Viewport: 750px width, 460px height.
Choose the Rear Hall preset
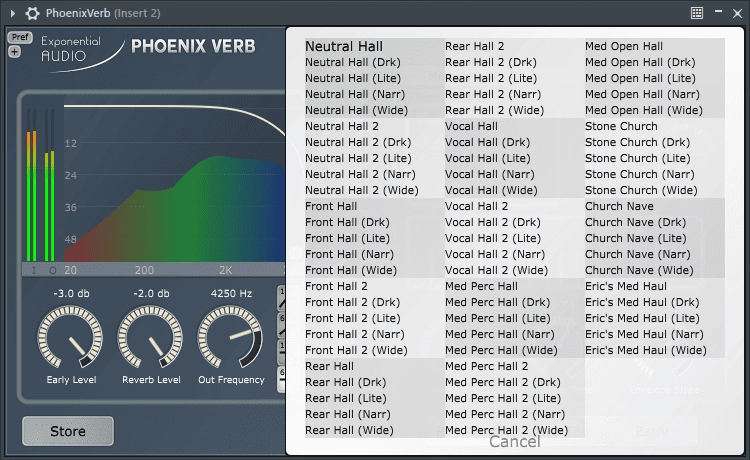[330, 366]
